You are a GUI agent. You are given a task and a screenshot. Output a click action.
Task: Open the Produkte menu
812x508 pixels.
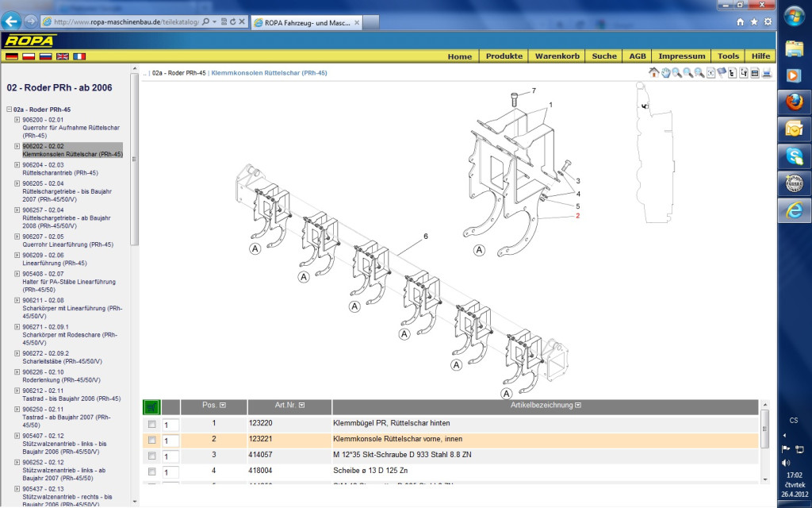click(x=504, y=56)
